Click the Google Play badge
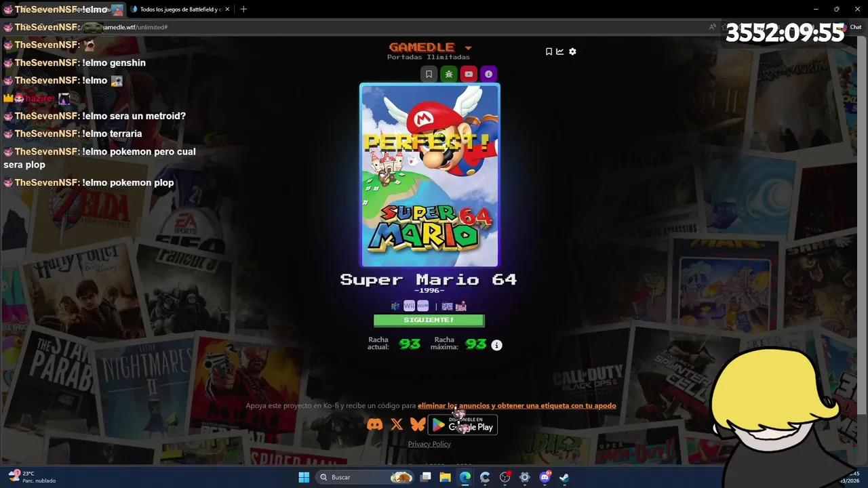The image size is (868, 488). click(x=462, y=424)
